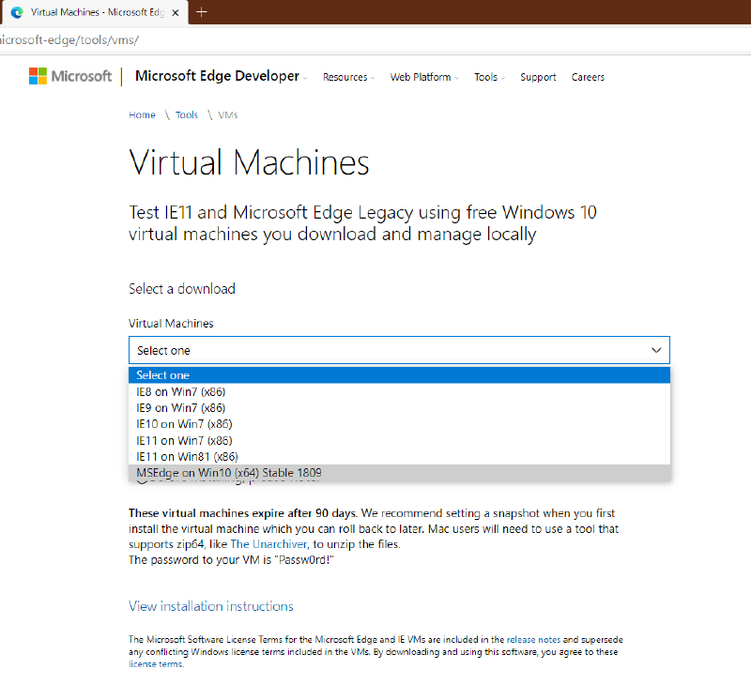Select MSEdge on Win10 (x64) Stable 1809
Screen dimensions: 751x700
point(399,473)
